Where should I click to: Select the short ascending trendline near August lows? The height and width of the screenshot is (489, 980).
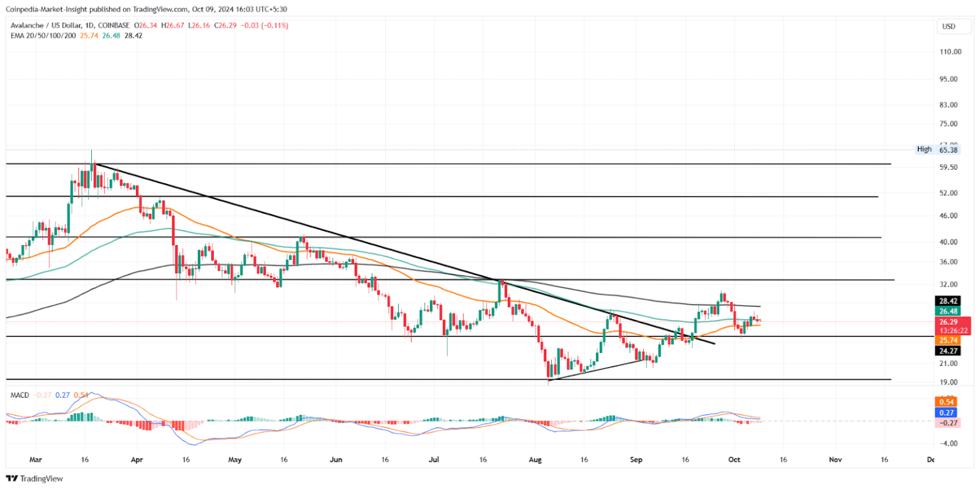(x=597, y=370)
